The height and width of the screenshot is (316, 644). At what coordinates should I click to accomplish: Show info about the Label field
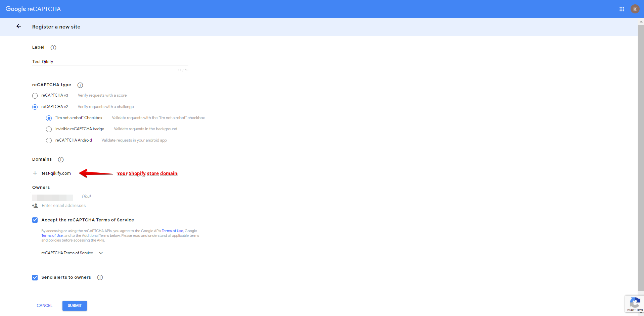coord(53,48)
